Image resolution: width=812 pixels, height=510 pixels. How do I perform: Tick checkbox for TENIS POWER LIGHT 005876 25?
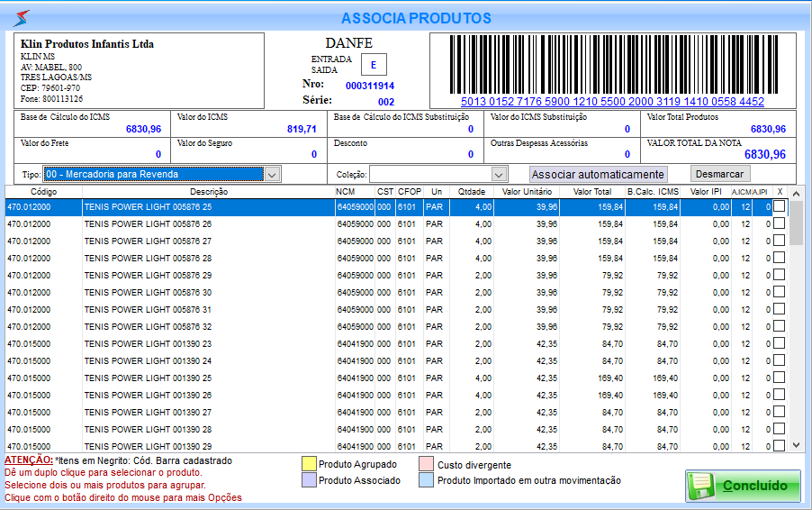pyautogui.click(x=779, y=206)
